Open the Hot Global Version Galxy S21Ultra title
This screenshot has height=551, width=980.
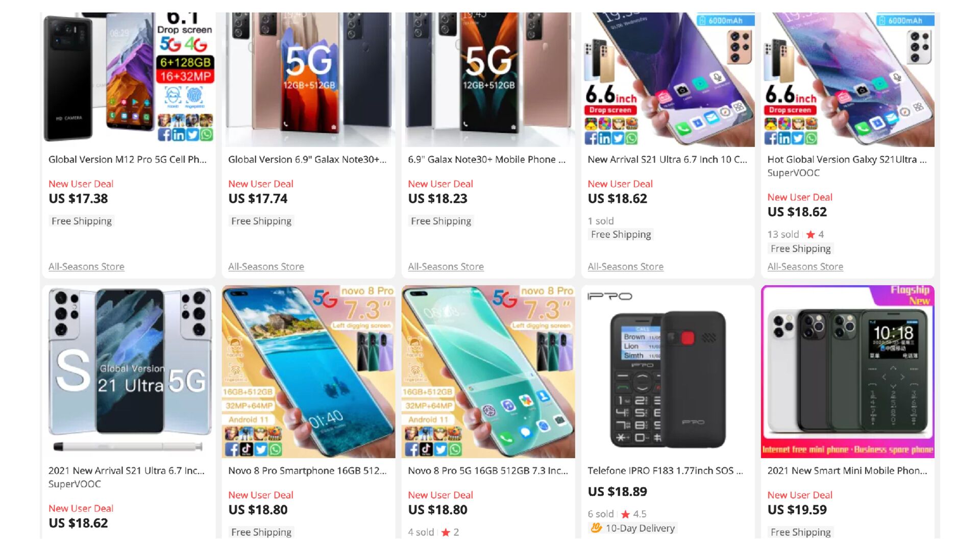click(x=847, y=160)
